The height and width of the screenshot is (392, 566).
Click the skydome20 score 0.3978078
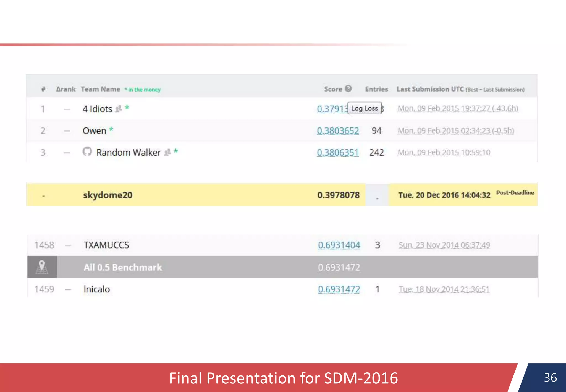coord(339,195)
